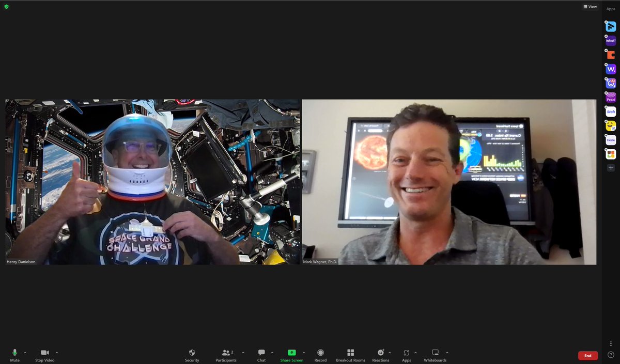
Task: Expand the Reactions options caret
Action: [x=390, y=353]
